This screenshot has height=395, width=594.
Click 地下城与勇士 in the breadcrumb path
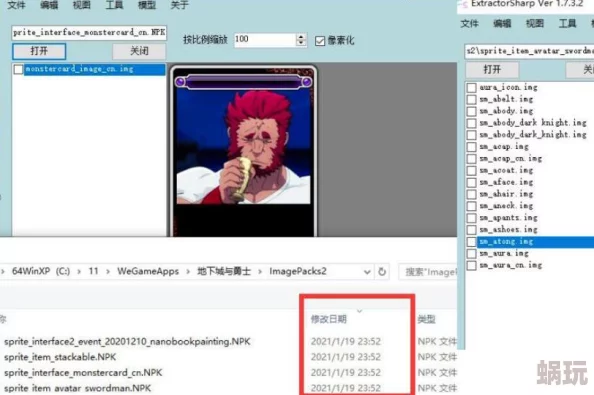point(224,271)
